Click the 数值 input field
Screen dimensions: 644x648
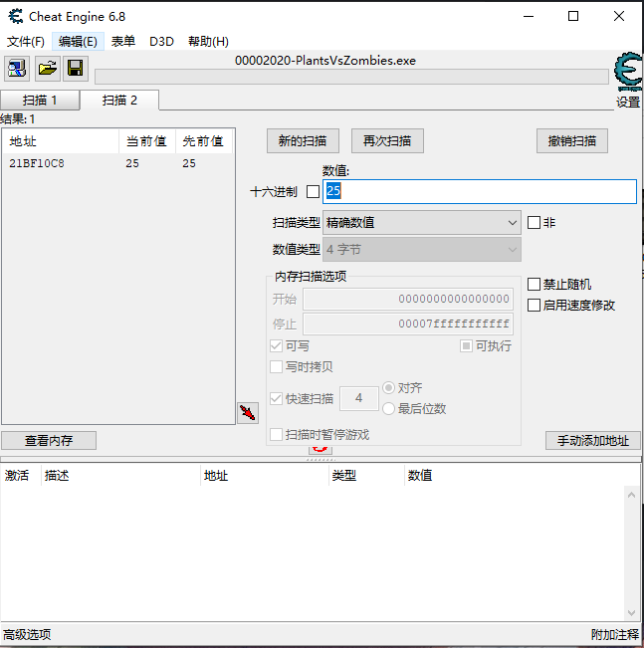tap(480, 191)
